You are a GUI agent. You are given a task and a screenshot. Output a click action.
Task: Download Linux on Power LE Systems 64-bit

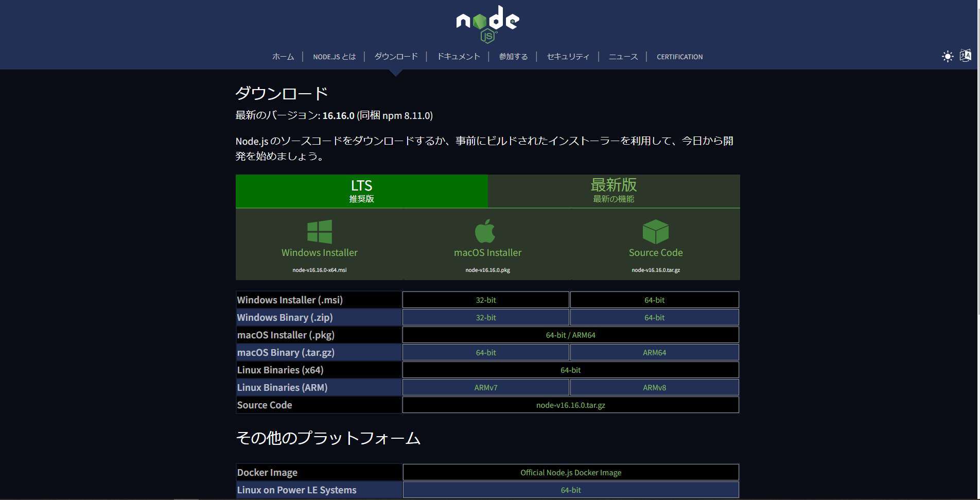click(x=571, y=490)
